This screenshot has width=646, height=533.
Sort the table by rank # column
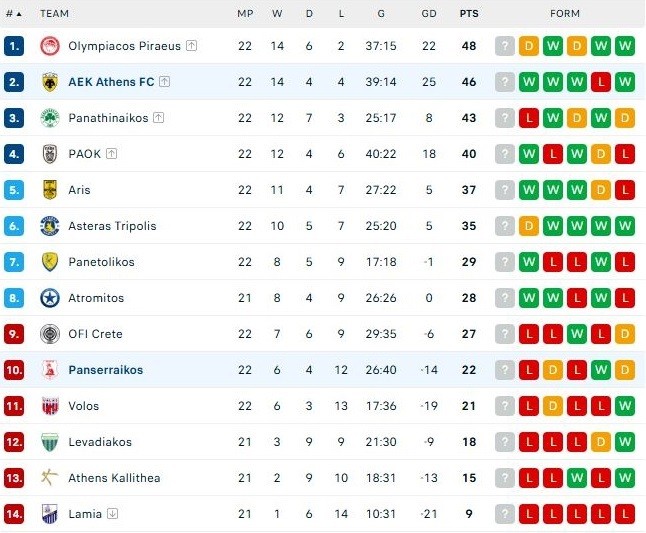14,14
